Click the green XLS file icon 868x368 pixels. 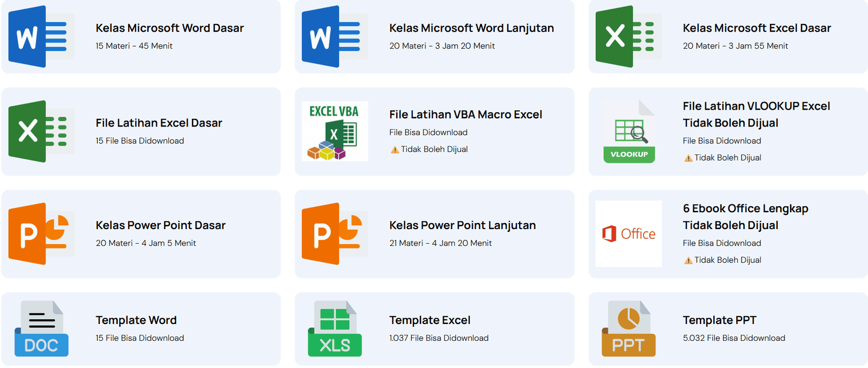tap(334, 329)
